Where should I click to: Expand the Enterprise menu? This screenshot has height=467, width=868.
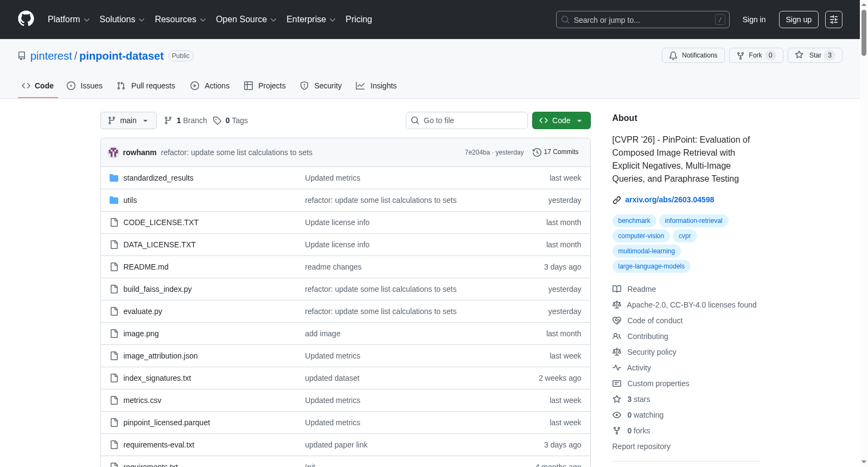(x=311, y=20)
